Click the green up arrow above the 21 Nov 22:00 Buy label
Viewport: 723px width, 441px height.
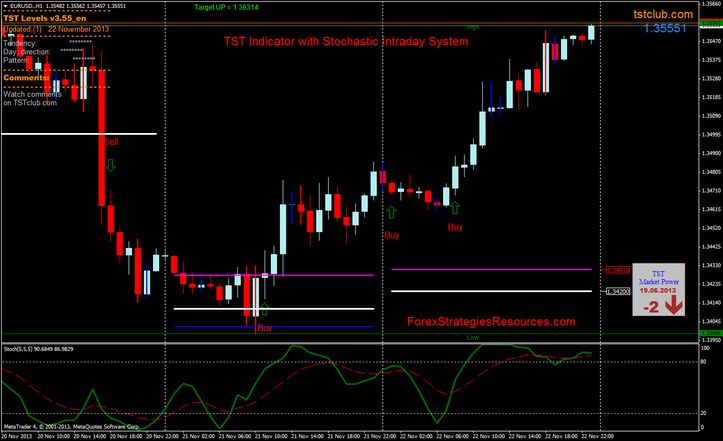tap(391, 212)
